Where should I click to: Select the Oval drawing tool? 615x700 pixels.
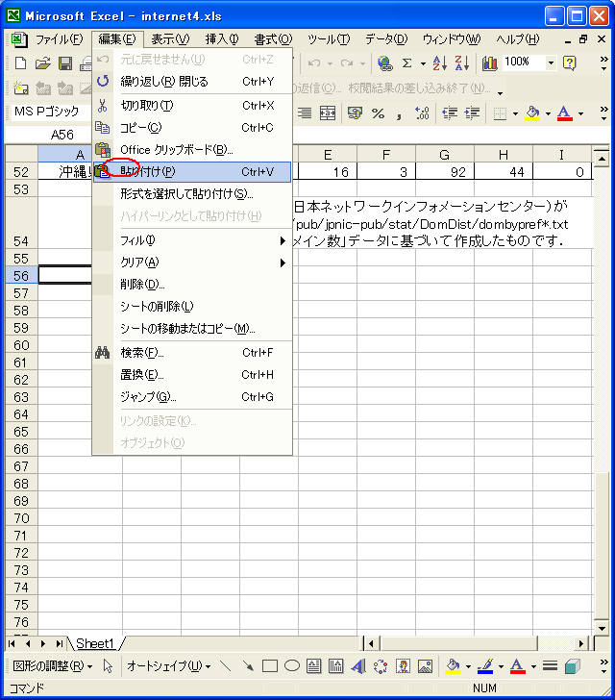(292, 666)
